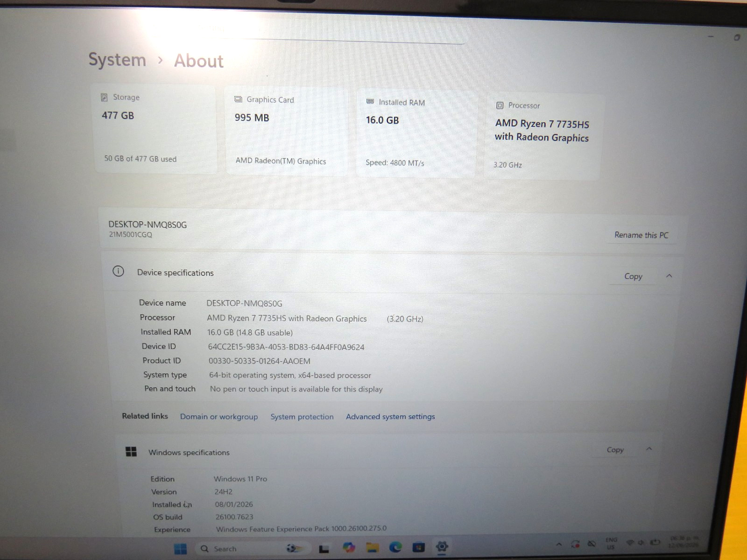Select the 16.0 GB RAM card value

click(382, 120)
